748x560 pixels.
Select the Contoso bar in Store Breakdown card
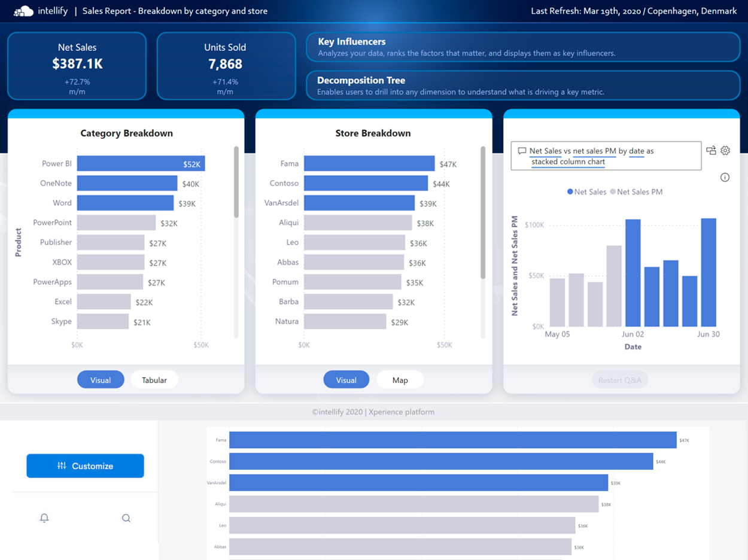click(366, 183)
